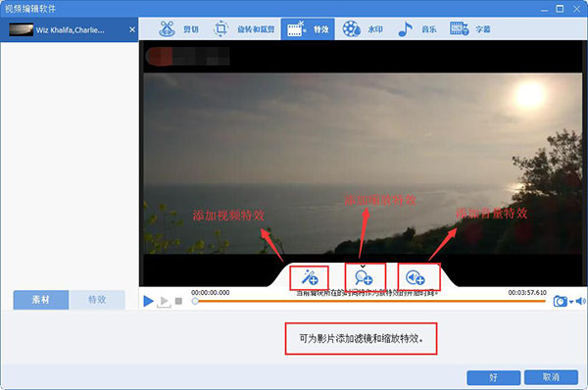588x390 pixels.
Task: Switch to the left-panel 特效 tab
Action: (97, 300)
